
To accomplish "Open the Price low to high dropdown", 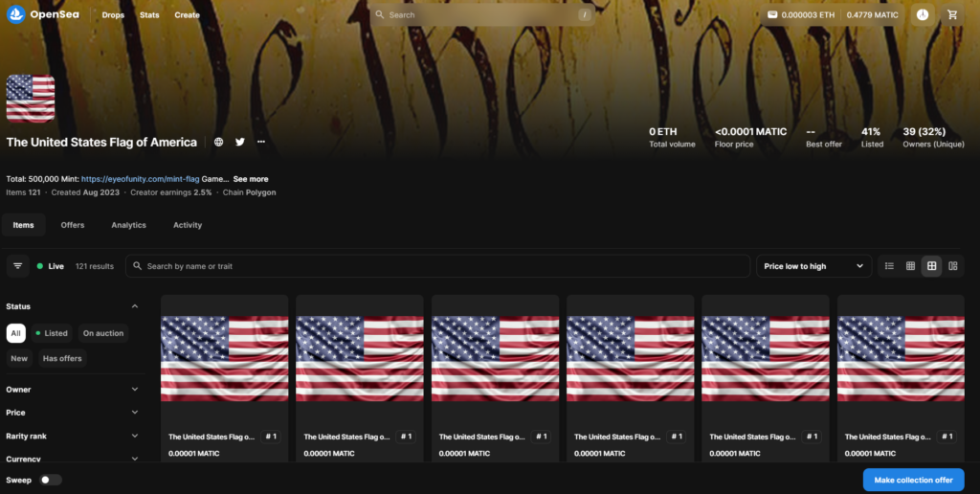I will [813, 266].
